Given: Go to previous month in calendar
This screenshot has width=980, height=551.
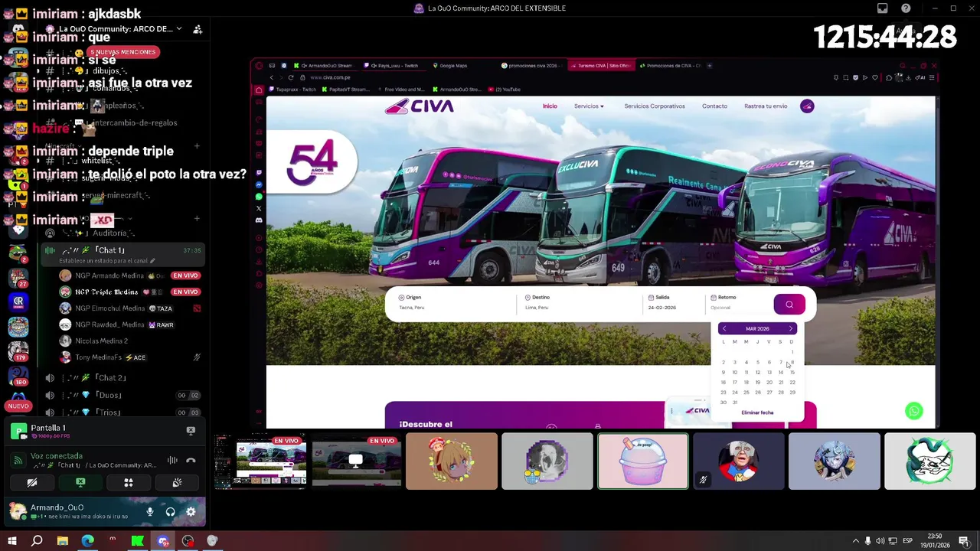Looking at the screenshot, I should point(724,328).
